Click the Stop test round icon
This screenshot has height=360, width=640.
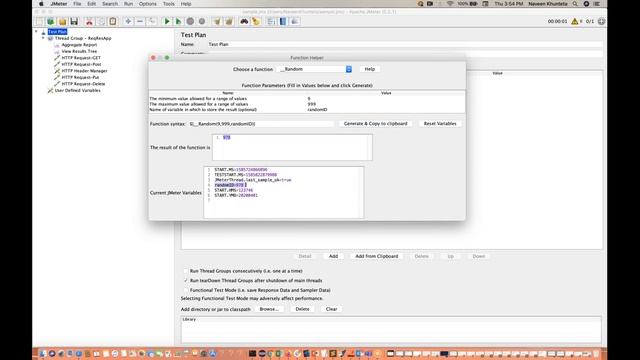(x=190, y=21)
